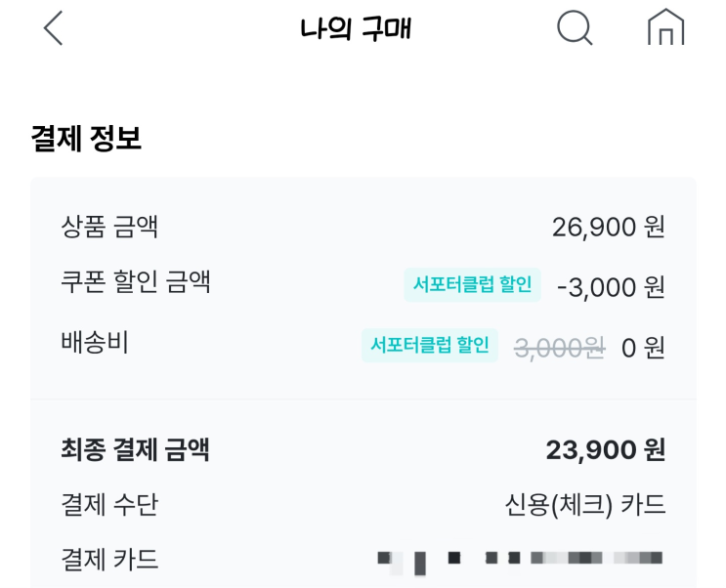Click the blurred payment card number

coord(520,560)
